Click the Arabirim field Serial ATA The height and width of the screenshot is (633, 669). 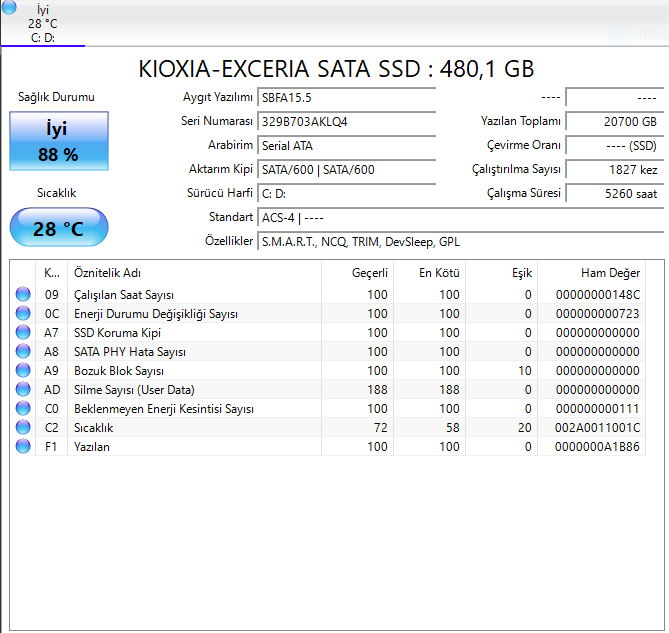click(346, 146)
